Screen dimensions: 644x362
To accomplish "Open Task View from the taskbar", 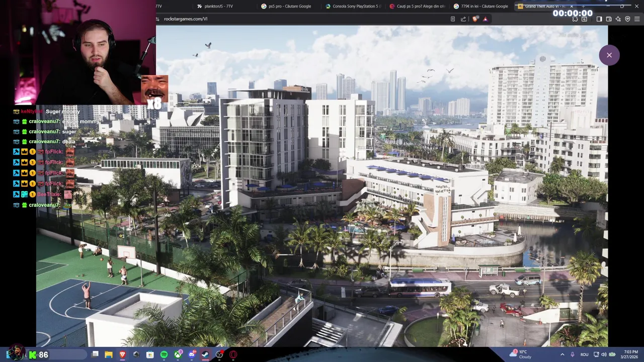I will pyautogui.click(x=95, y=354).
